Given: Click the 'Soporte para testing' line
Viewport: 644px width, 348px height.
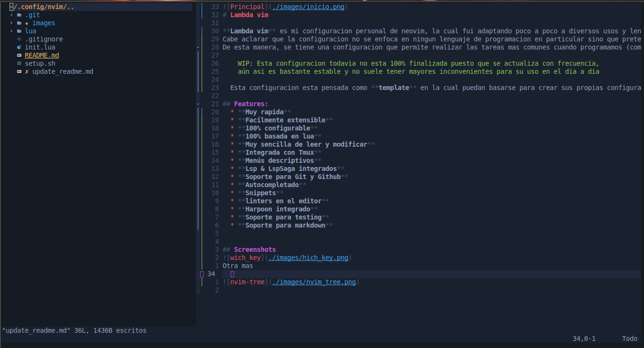Looking at the screenshot, I should pos(280,217).
